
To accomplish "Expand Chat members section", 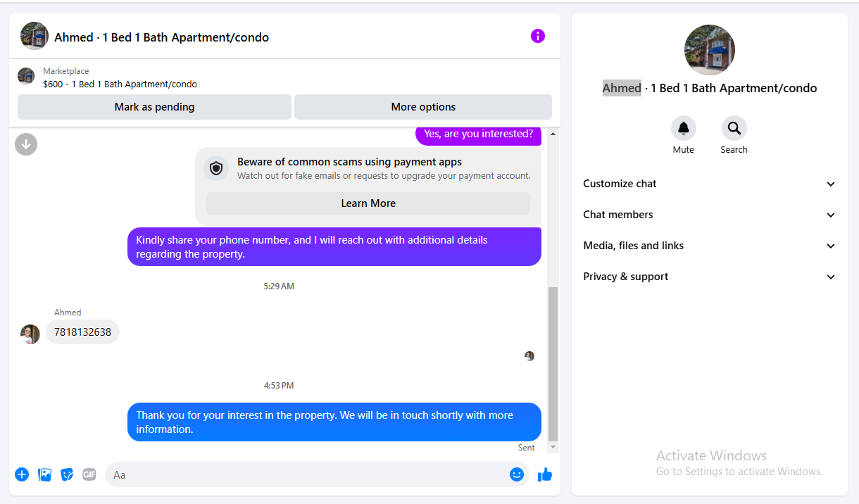I will (710, 215).
